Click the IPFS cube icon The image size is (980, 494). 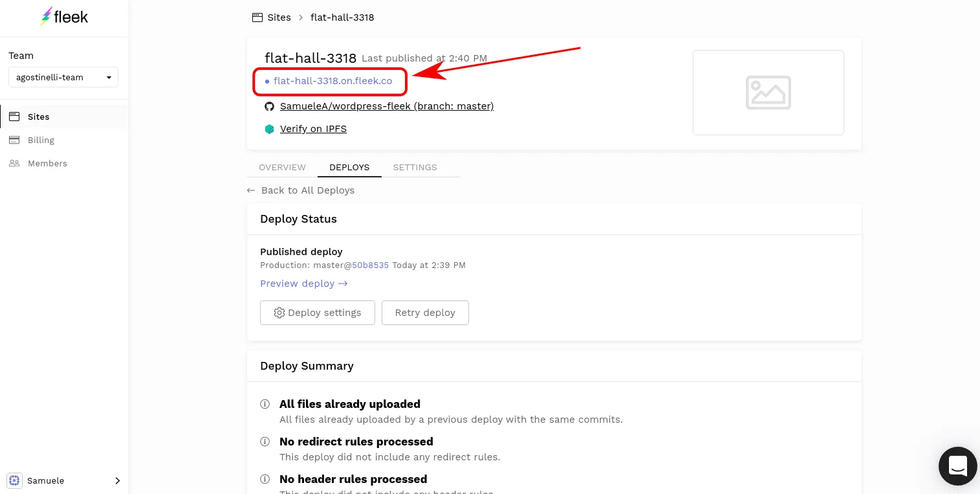(x=270, y=129)
